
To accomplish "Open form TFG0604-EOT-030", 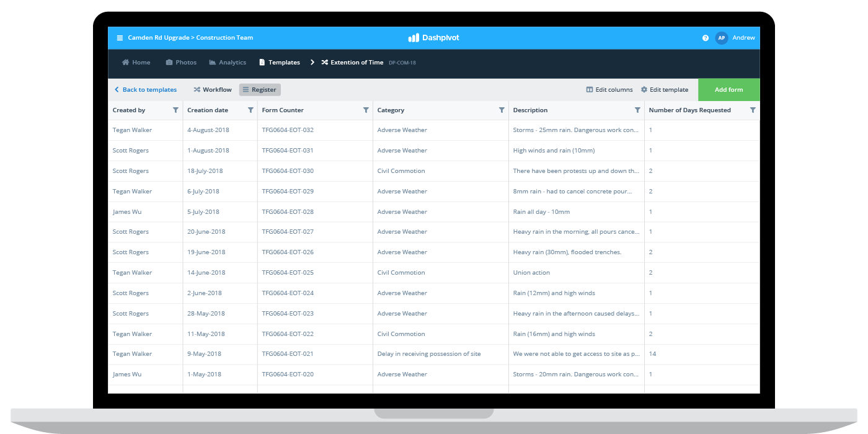I will click(288, 171).
